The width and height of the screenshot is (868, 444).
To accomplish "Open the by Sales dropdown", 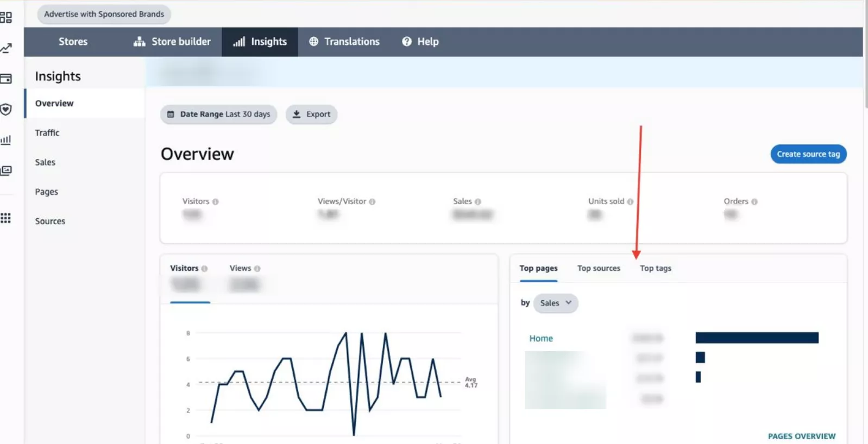I will click(x=556, y=303).
